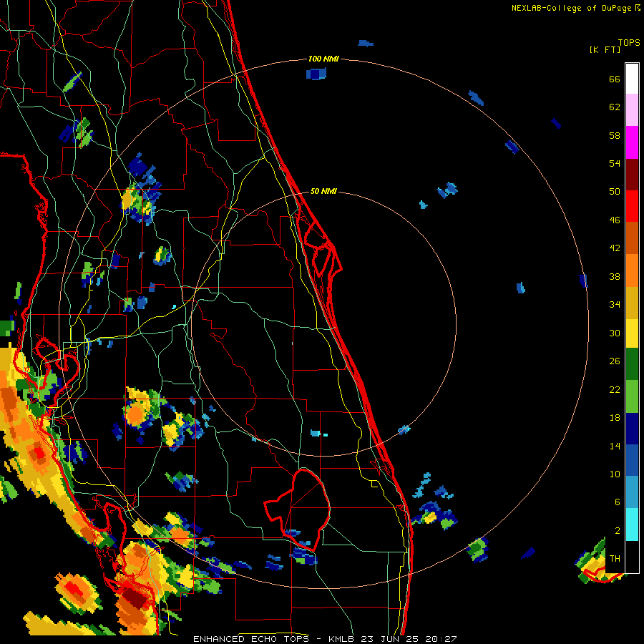Image resolution: width=644 pixels, height=644 pixels.
Task: Click the TH threshold legend swatch
Action: tap(632, 557)
